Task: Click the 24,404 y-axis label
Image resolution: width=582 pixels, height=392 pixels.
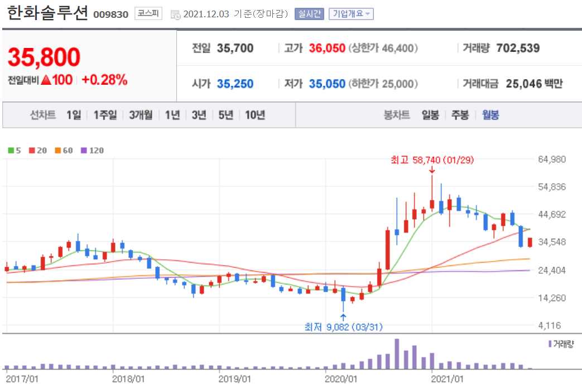Action: pos(552,270)
